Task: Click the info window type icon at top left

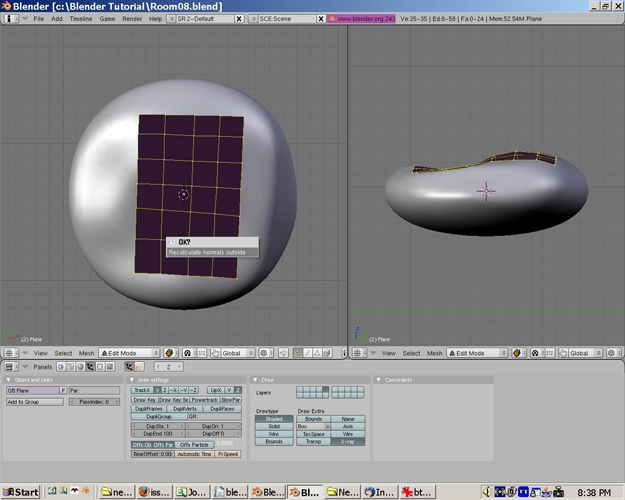Action: [x=9, y=19]
